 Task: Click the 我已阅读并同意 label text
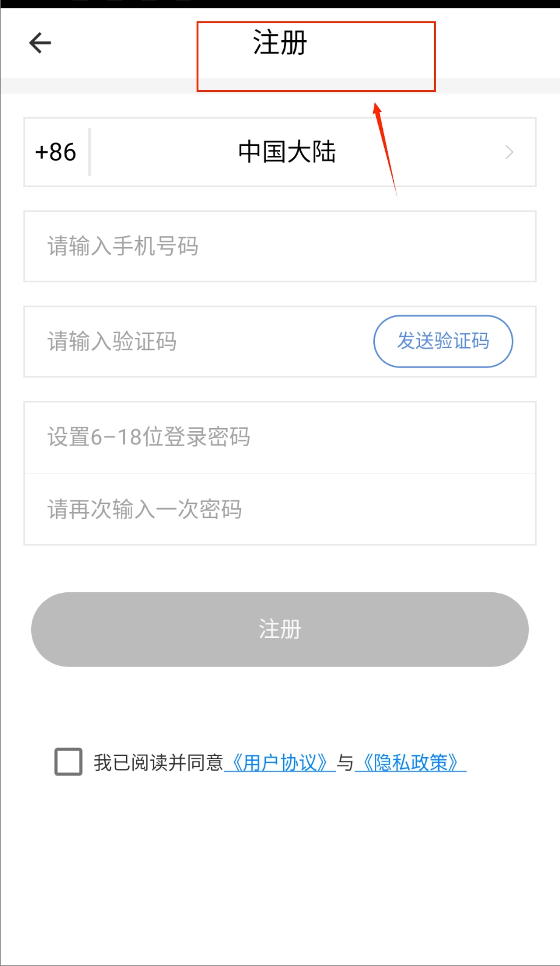pyautogui.click(x=158, y=763)
